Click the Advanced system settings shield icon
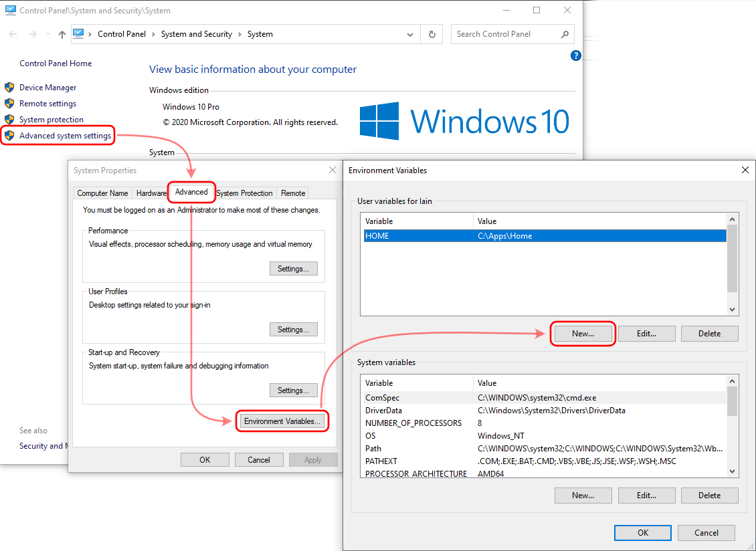756x551 pixels. tap(9, 135)
